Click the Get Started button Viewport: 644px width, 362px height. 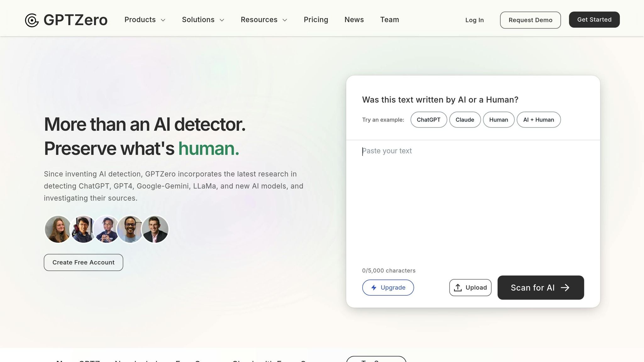point(594,20)
